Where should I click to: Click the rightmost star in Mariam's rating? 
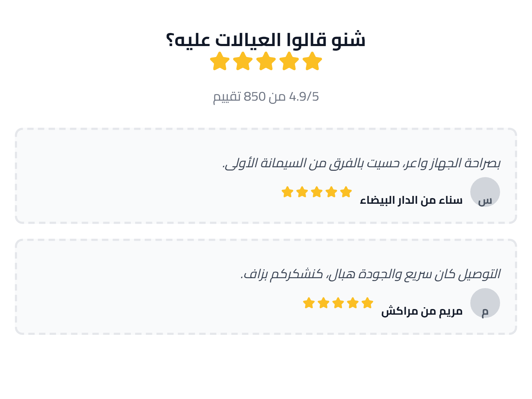coord(367,303)
